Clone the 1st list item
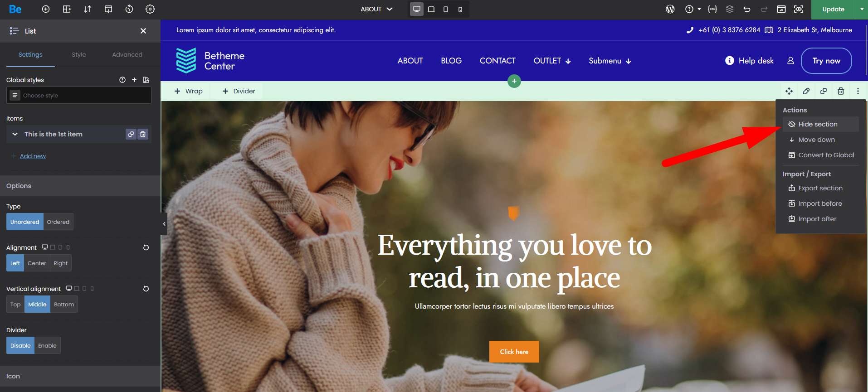The image size is (868, 392). coord(131,134)
